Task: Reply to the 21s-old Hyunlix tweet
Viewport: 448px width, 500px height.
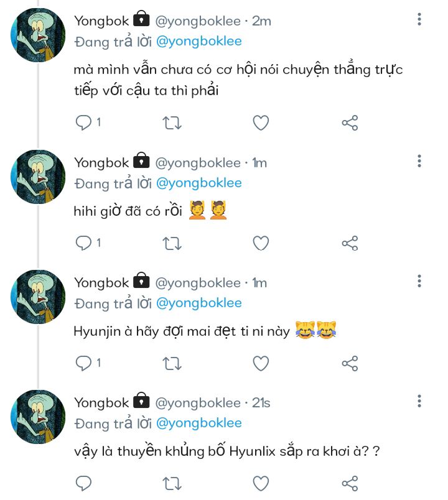Action: pos(83,483)
